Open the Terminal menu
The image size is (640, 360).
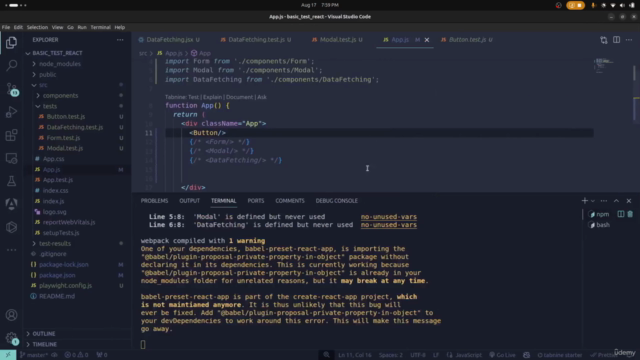pos(100,27)
